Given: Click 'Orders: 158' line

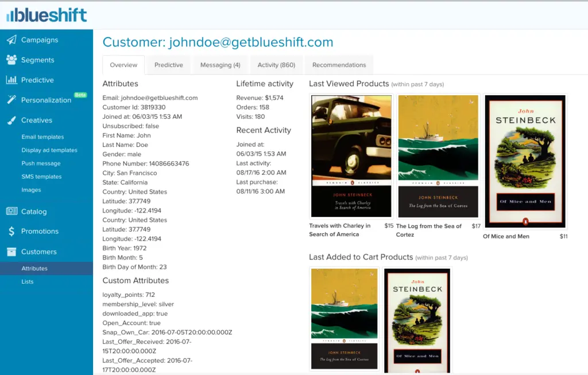Looking at the screenshot, I should 253,107.
